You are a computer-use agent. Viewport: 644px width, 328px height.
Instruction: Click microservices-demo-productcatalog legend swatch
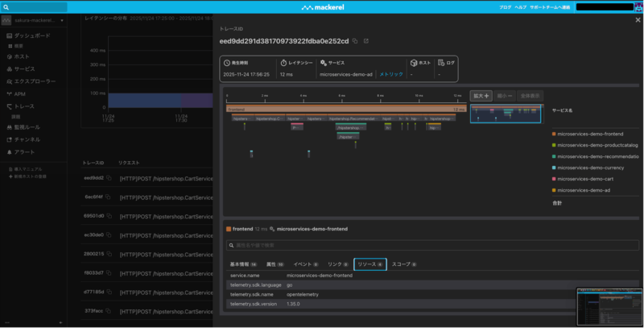[554, 145]
